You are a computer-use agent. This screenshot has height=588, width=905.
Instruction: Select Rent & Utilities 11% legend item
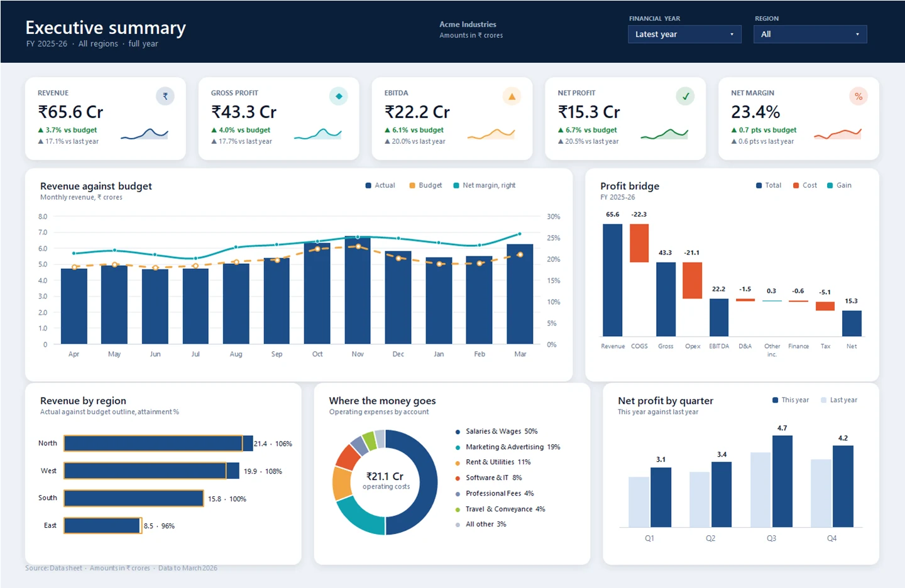[x=493, y=462]
